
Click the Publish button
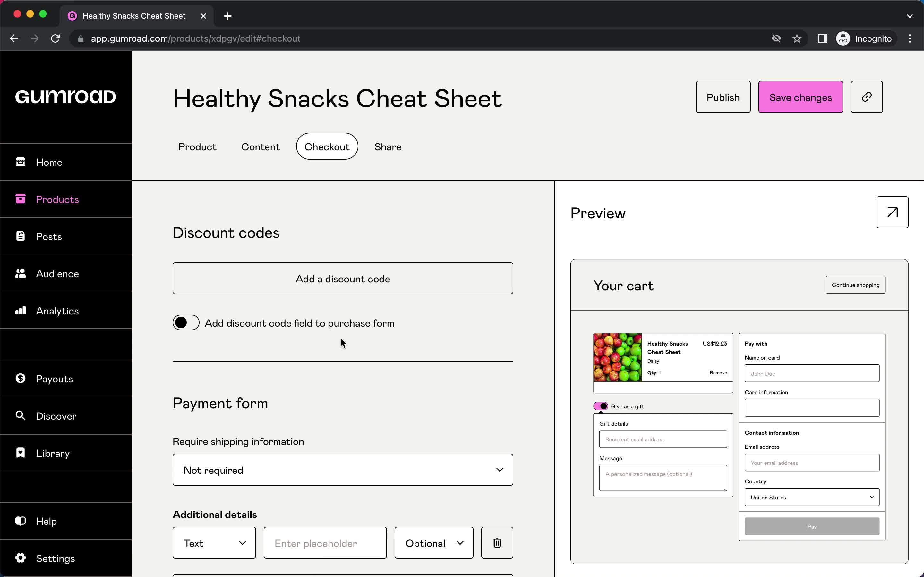coord(723,97)
